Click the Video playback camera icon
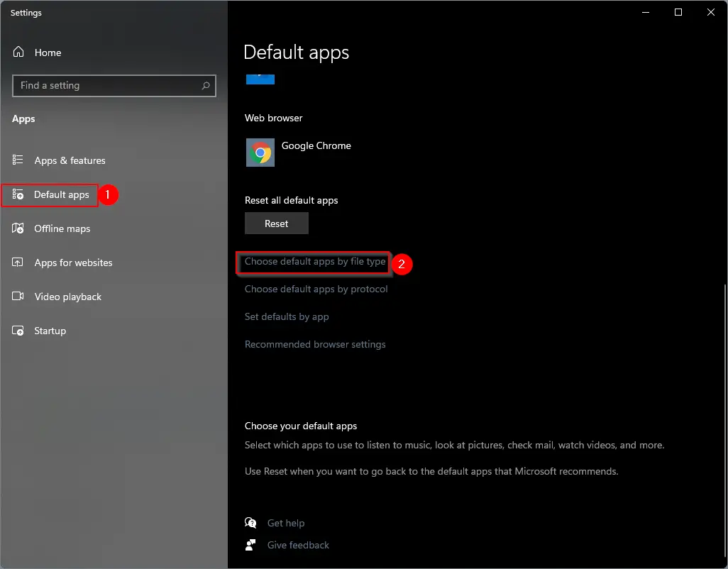Image resolution: width=728 pixels, height=569 pixels. tap(18, 296)
